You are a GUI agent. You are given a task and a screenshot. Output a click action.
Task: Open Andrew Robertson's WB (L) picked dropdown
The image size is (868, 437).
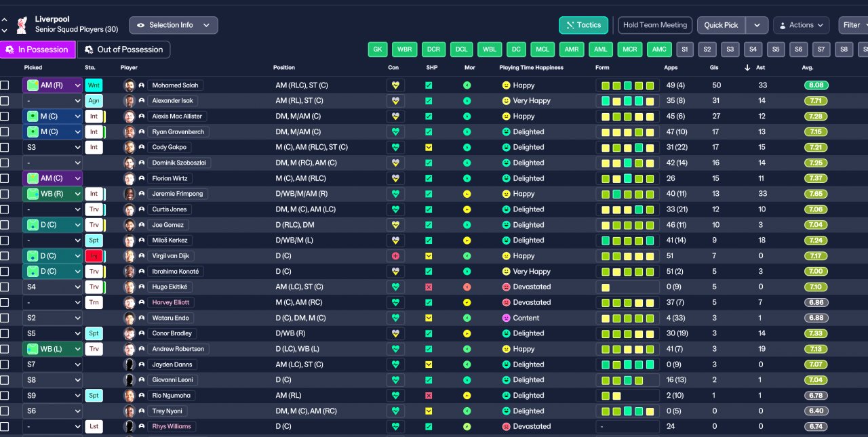(52, 349)
